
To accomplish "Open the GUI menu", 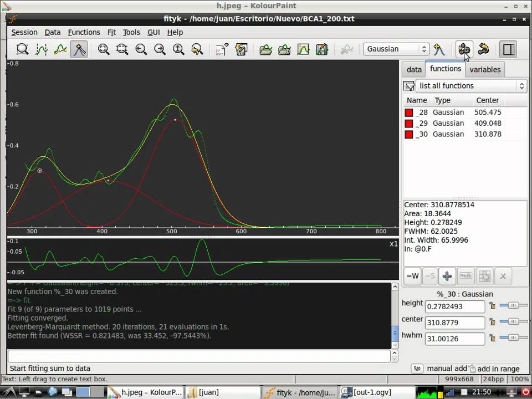I will click(154, 32).
